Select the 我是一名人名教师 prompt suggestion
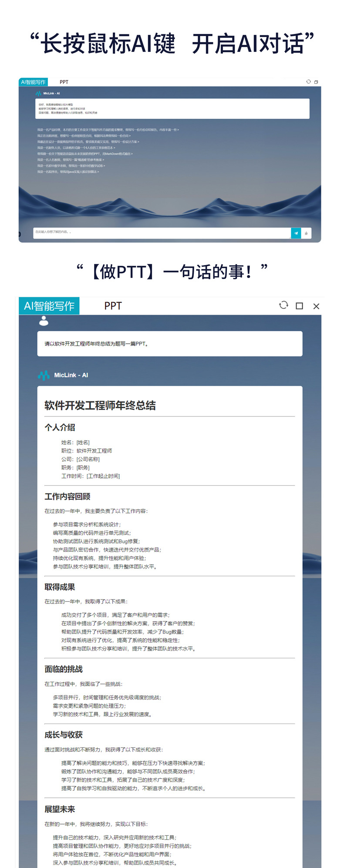Image resolution: width=344 pixels, height=868 pixels. (x=71, y=160)
